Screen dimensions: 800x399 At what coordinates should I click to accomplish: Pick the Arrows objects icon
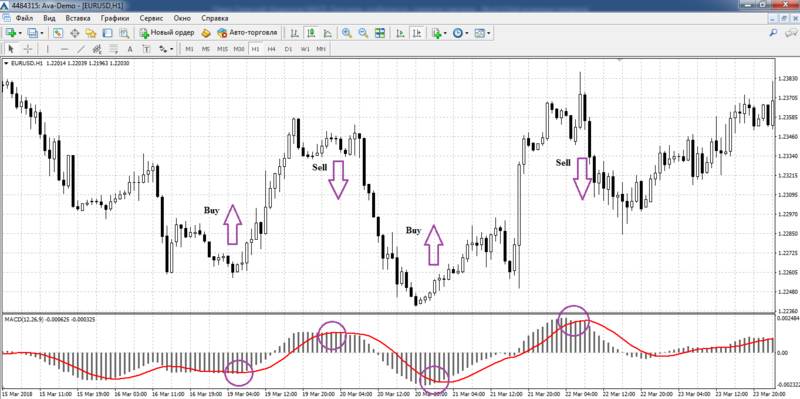pos(163,49)
